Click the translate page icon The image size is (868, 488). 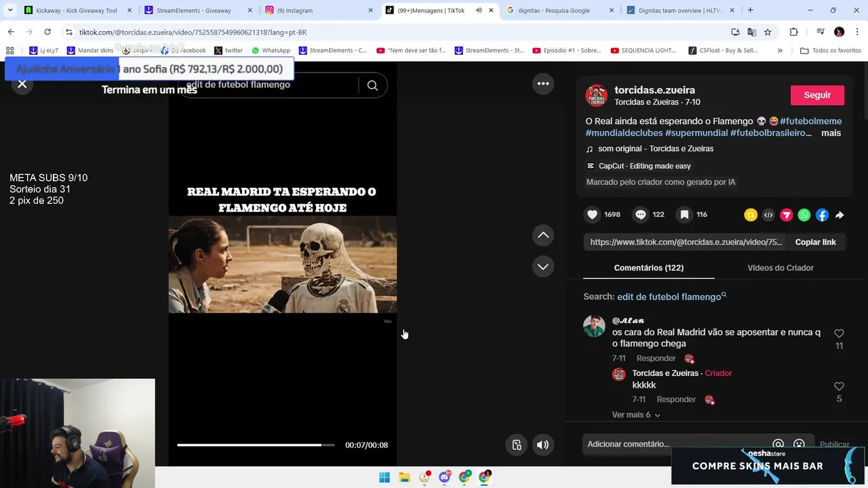pyautogui.click(x=751, y=32)
